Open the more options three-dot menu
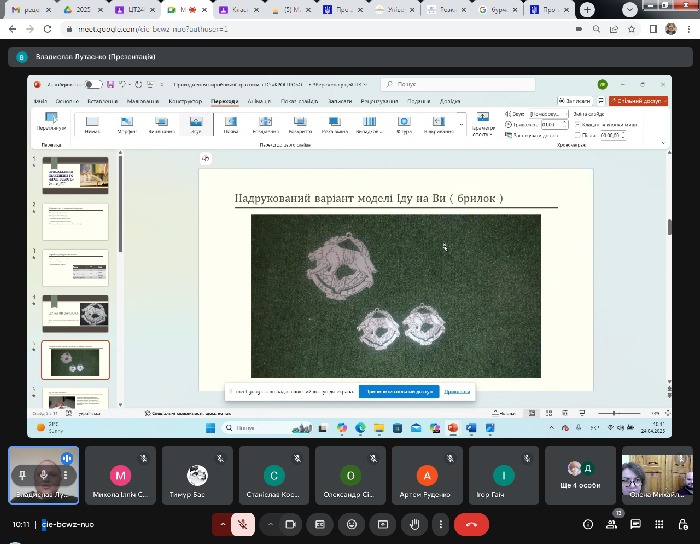This screenshot has width=700, height=544. [x=440, y=524]
